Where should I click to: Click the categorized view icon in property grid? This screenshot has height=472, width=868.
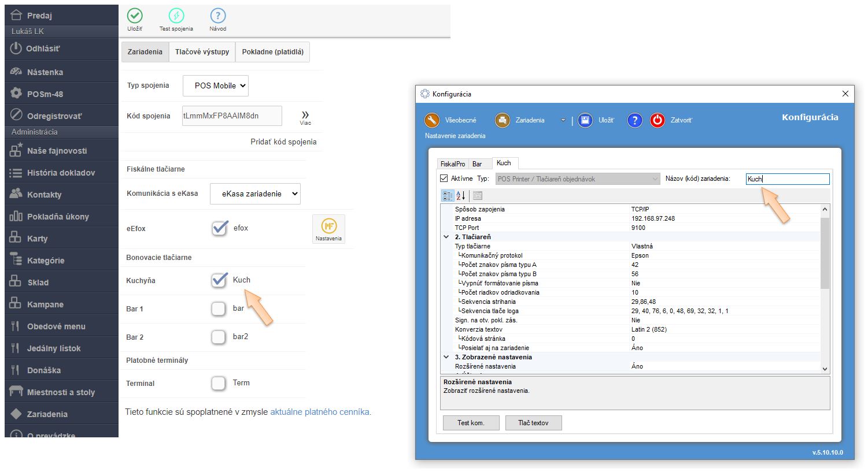448,196
